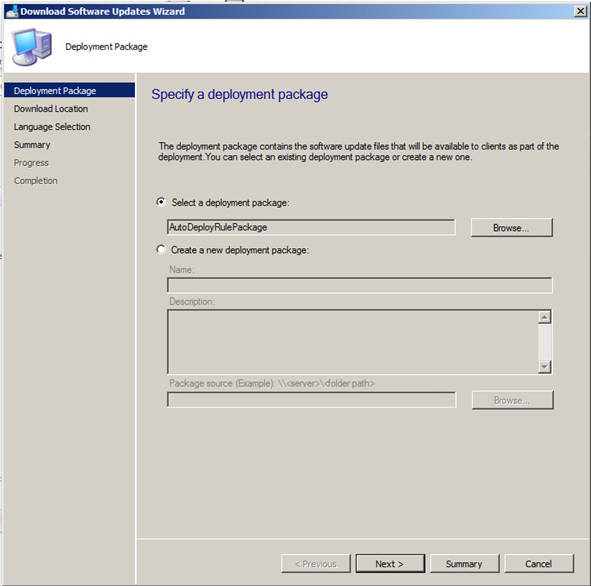Image resolution: width=591 pixels, height=586 pixels.
Task: Browse for an existing deployment package
Action: point(511,228)
